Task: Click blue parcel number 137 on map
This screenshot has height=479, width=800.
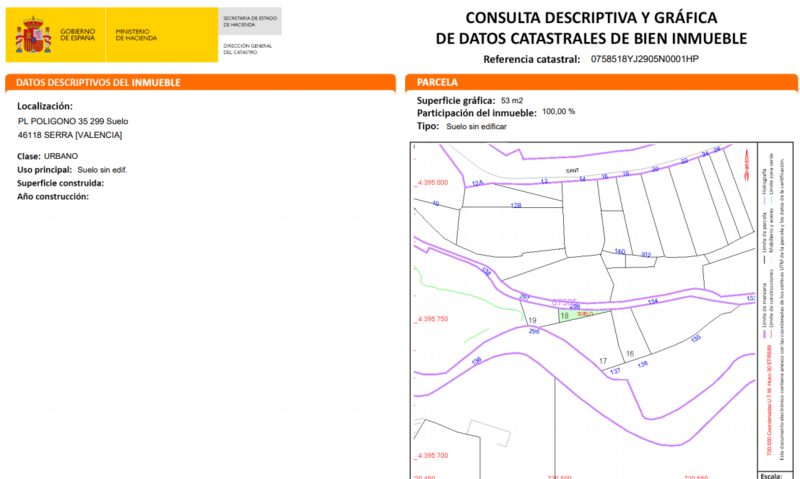Action: [615, 371]
